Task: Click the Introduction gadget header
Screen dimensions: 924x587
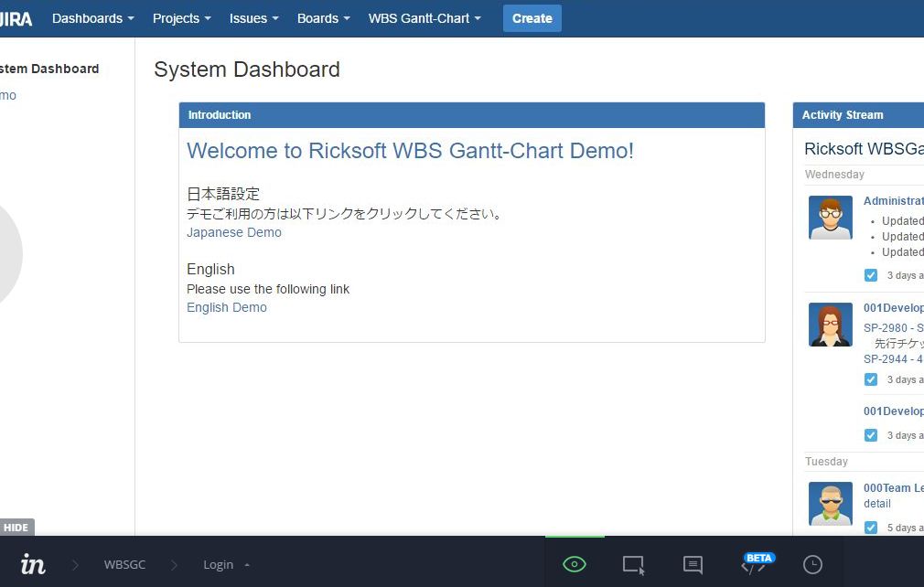Action: [472, 115]
